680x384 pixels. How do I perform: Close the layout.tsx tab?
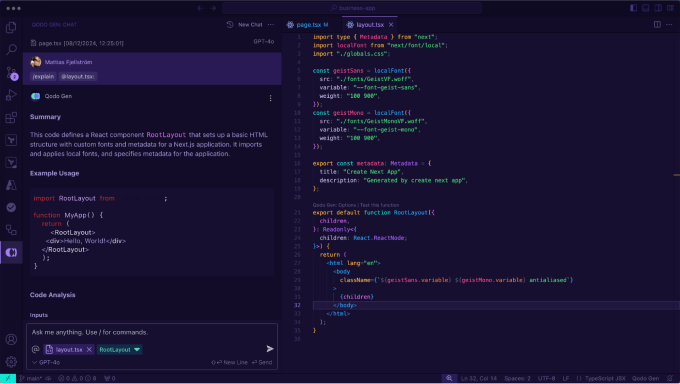click(x=391, y=25)
